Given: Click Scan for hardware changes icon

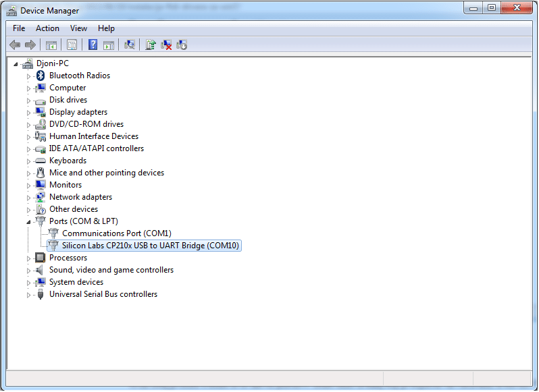Looking at the screenshot, I should tap(130, 45).
